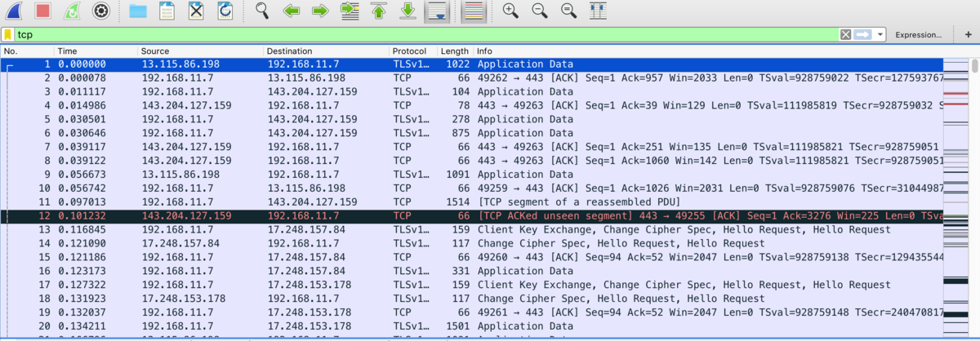Select packet 19 ACK from port 49261

tap(471, 312)
